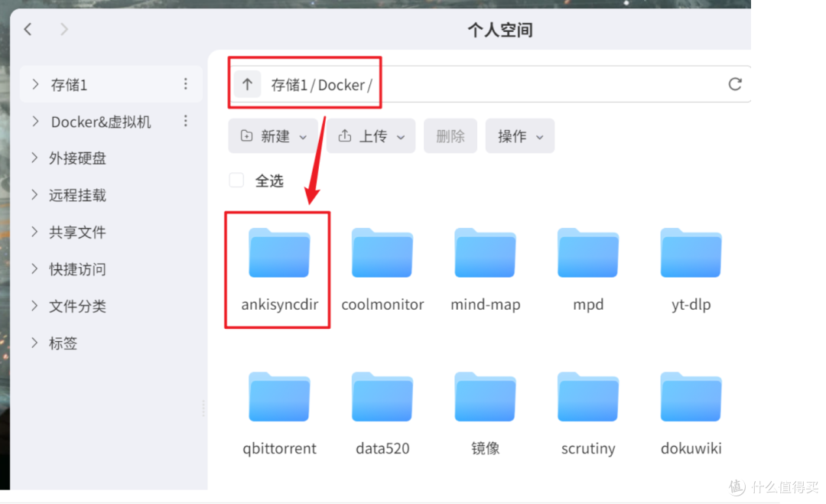This screenshot has height=504, width=826.
Task: Open the 新建 creation dropdown
Action: 273,135
